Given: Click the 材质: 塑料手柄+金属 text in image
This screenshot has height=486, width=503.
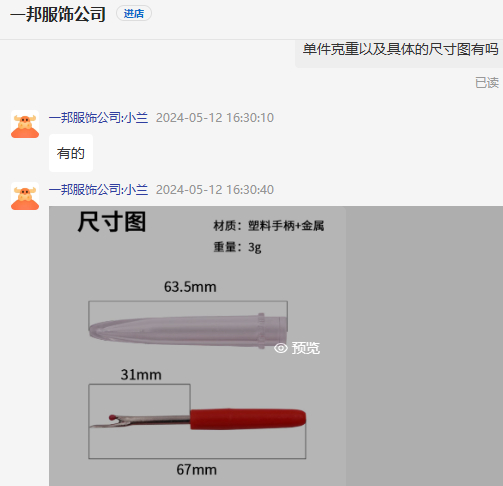Looking at the screenshot, I should pyautogui.click(x=269, y=226).
